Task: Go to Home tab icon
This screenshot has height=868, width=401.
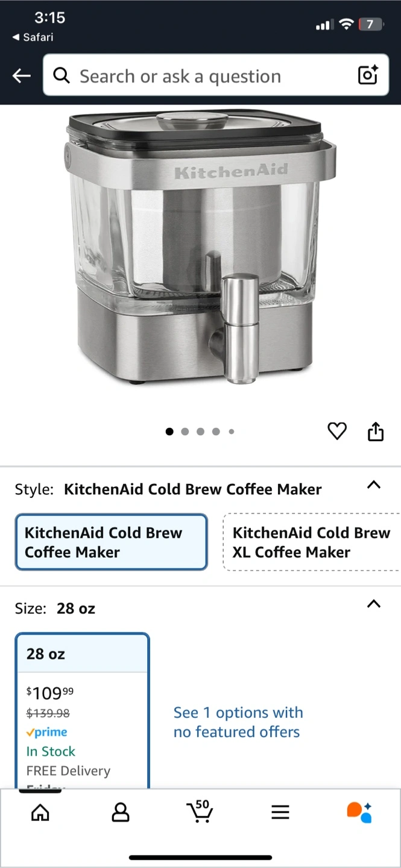Action: pos(40,813)
